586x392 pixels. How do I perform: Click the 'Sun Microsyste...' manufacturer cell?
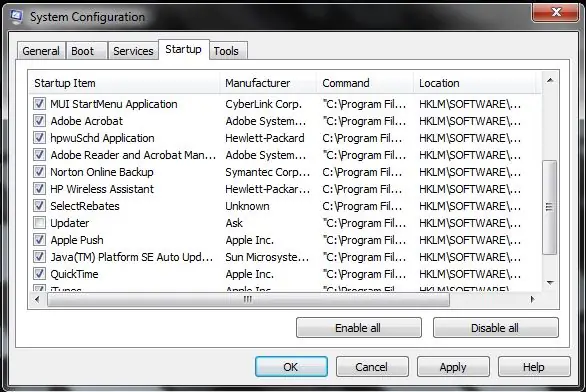pyautogui.click(x=267, y=257)
